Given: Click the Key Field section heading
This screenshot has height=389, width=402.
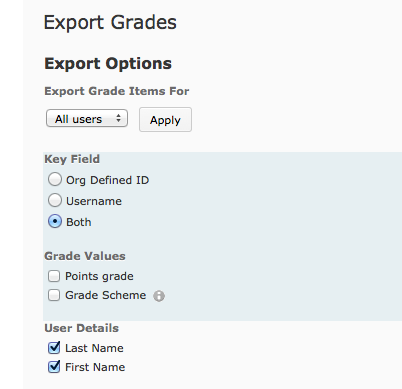Looking at the screenshot, I should coord(72,159).
